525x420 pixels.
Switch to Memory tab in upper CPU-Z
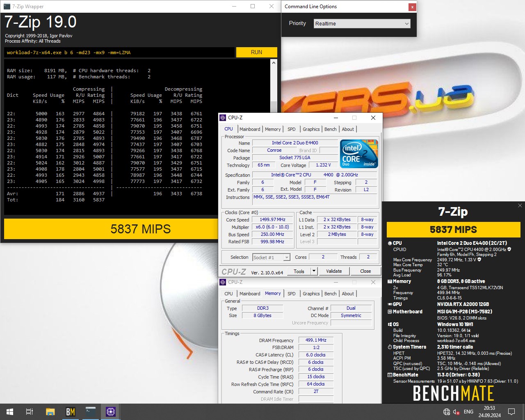pyautogui.click(x=273, y=129)
